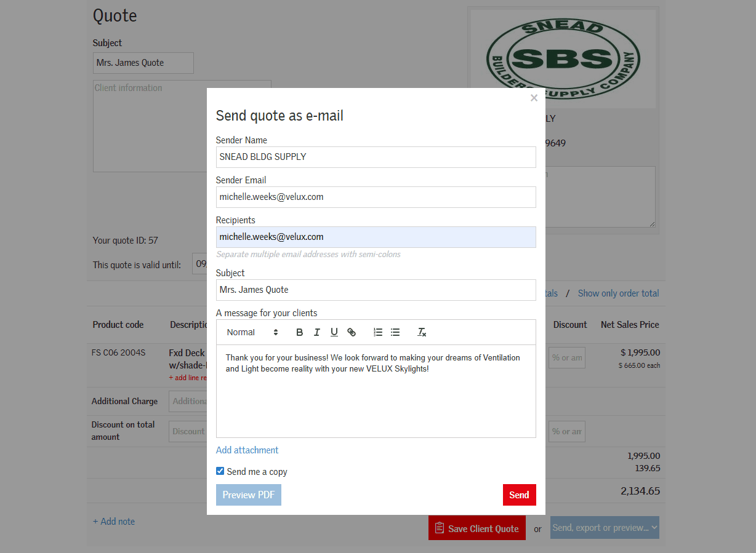This screenshot has width=756, height=553.
Task: Open Preview PDF
Action: coord(249,495)
